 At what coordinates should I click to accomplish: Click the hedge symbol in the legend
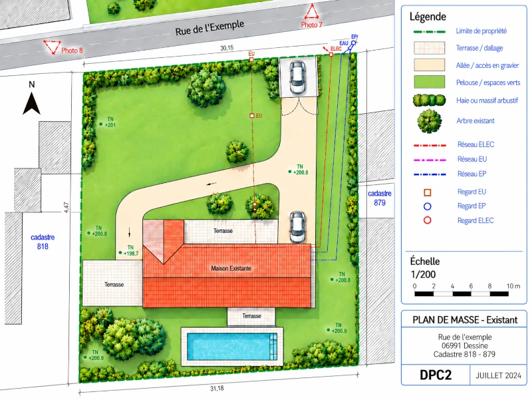pyautogui.click(x=429, y=100)
